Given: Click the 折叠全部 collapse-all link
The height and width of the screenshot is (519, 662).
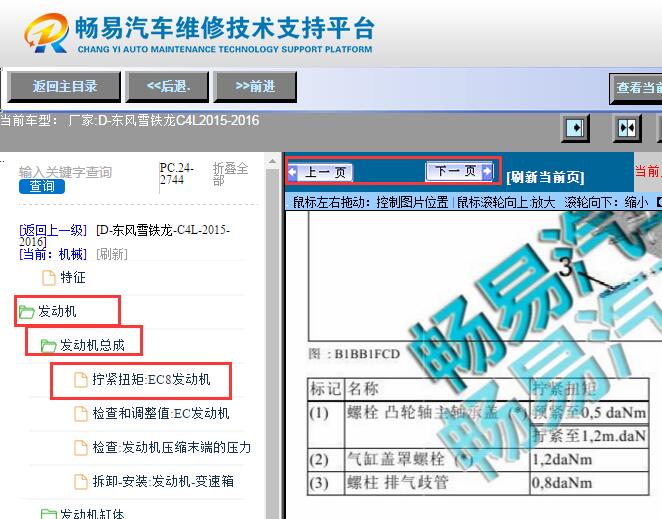Looking at the screenshot, I should (x=230, y=174).
